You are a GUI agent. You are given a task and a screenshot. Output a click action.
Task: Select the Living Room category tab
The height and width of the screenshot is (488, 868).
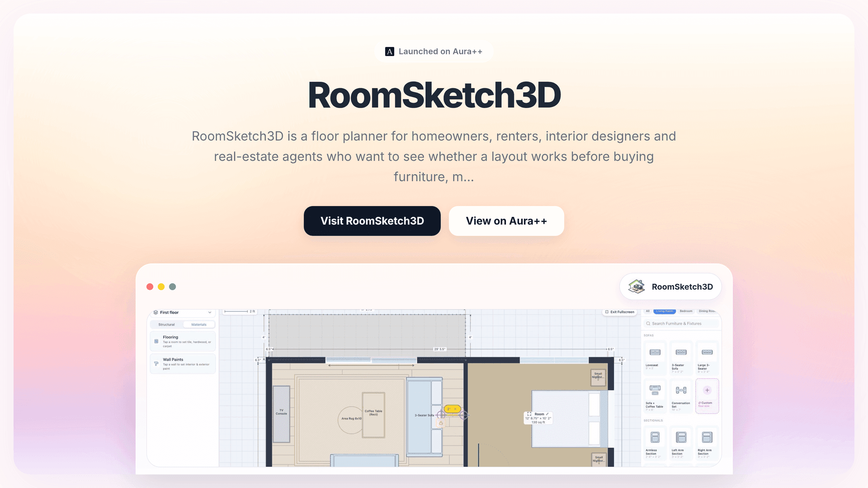coord(665,311)
